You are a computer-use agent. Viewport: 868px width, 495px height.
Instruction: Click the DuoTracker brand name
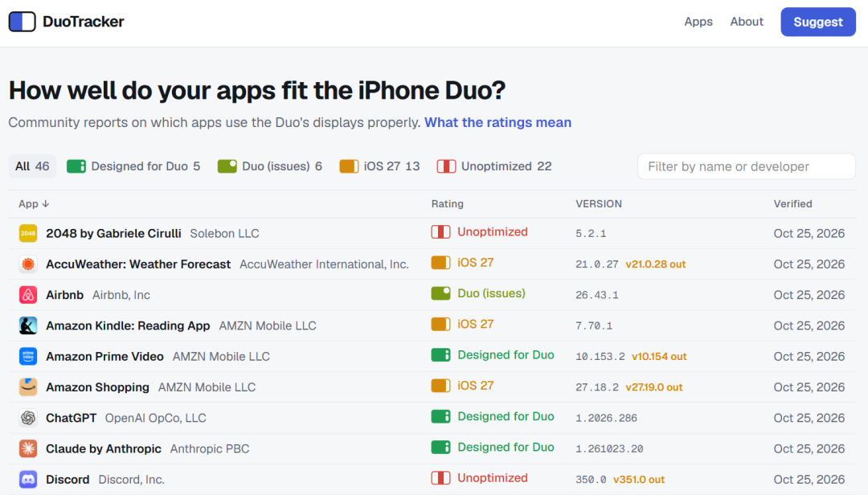pyautogui.click(x=84, y=22)
